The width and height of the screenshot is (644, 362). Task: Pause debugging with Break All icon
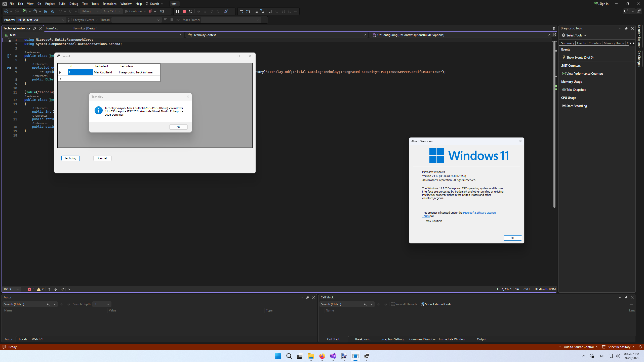coord(178,11)
